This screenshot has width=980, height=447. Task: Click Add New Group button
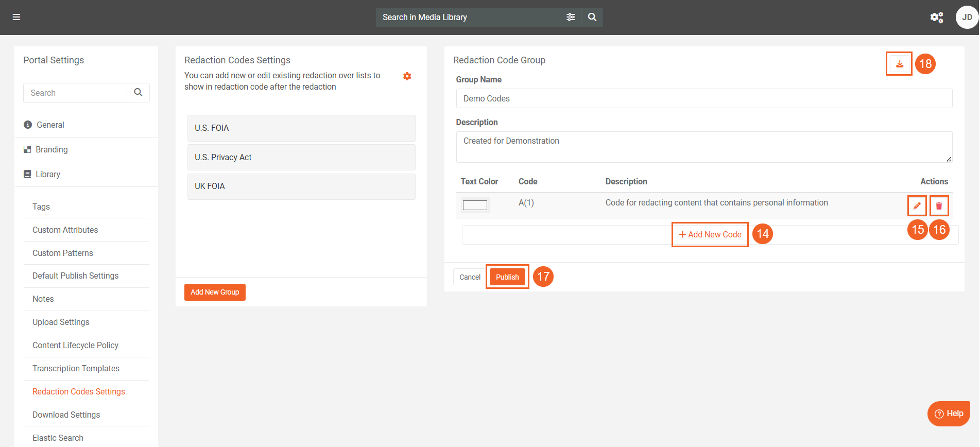(215, 292)
